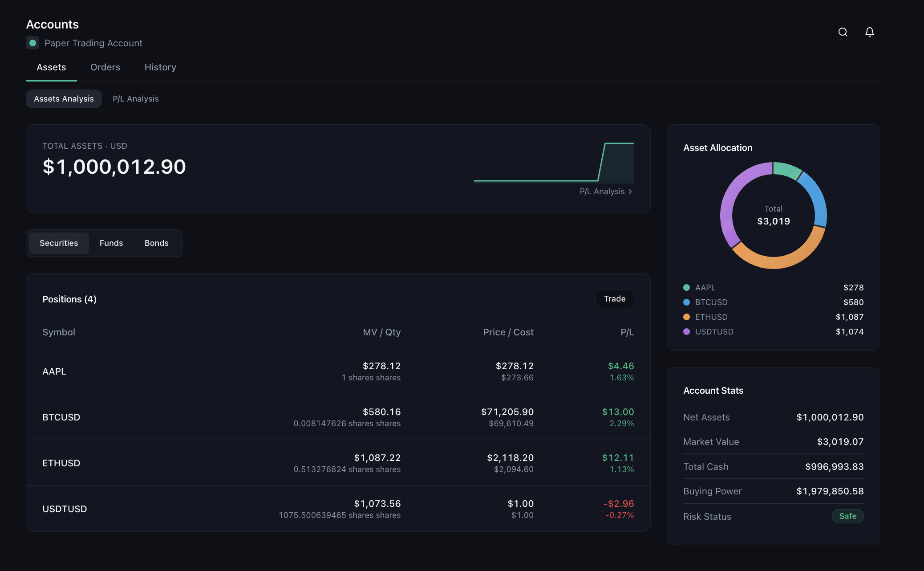Switch to the Orders tab

point(105,67)
